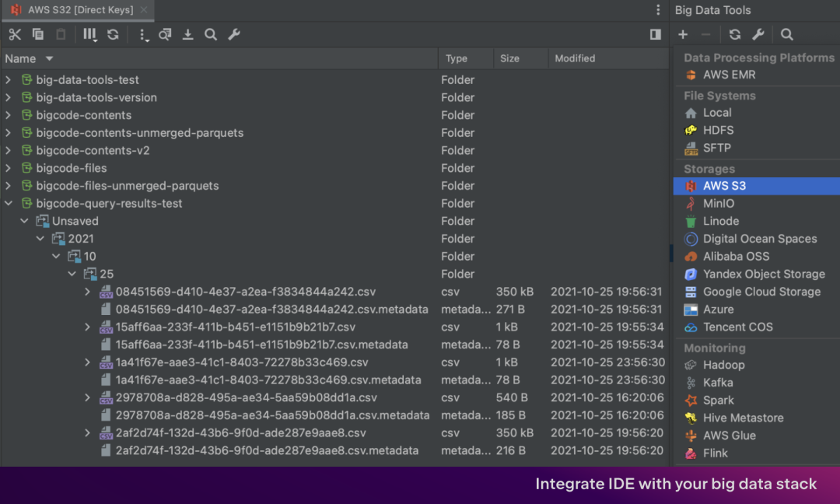Refresh the AWS S3 file listing
Screen dimensions: 840x504
(113, 34)
